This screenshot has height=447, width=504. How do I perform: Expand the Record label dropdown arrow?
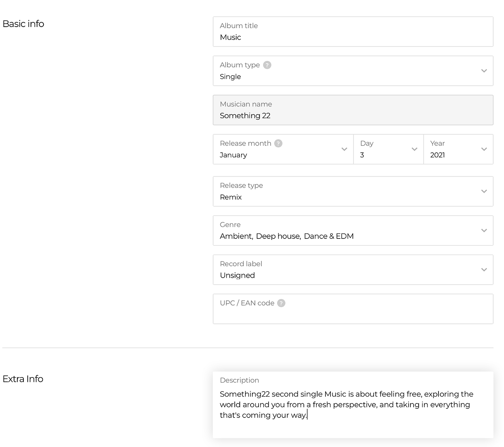484,270
